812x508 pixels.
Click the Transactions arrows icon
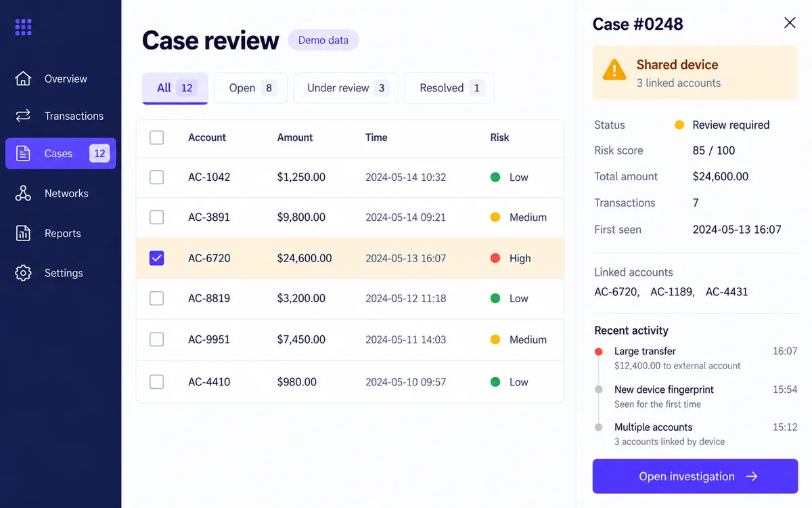click(x=23, y=116)
